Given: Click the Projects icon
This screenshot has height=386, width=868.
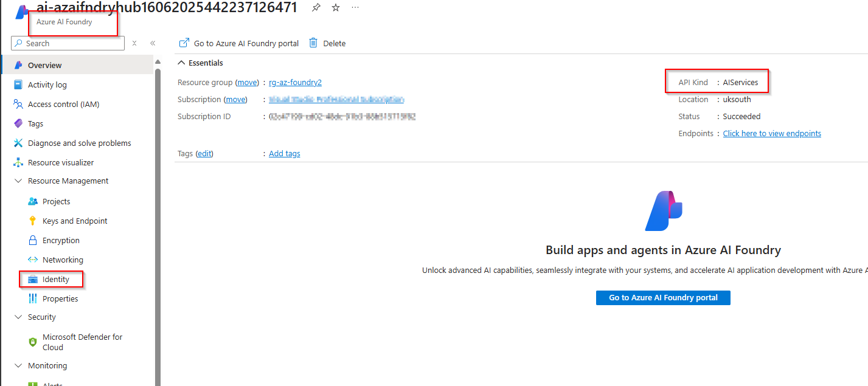Looking at the screenshot, I should [x=33, y=201].
